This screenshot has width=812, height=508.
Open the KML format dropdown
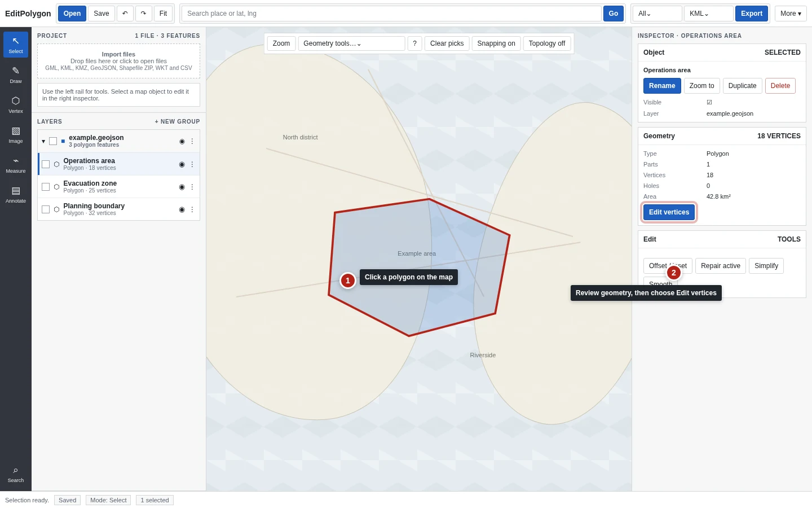point(709,14)
